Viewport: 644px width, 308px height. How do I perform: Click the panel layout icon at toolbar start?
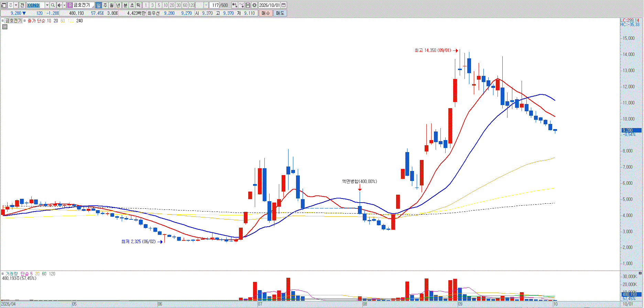pos(4,5)
